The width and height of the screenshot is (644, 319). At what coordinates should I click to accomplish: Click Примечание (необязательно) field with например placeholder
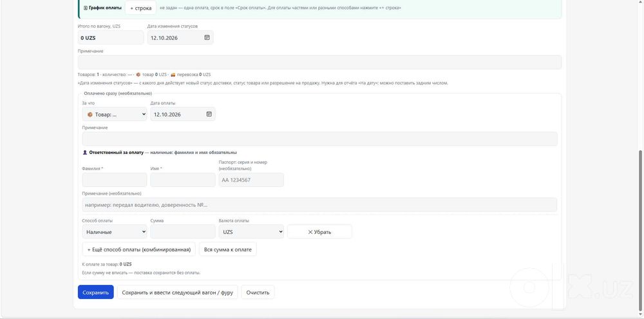tap(319, 205)
